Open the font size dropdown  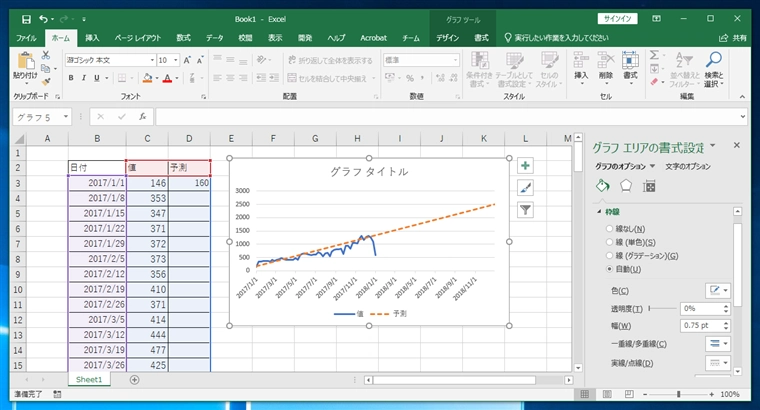tap(176, 60)
